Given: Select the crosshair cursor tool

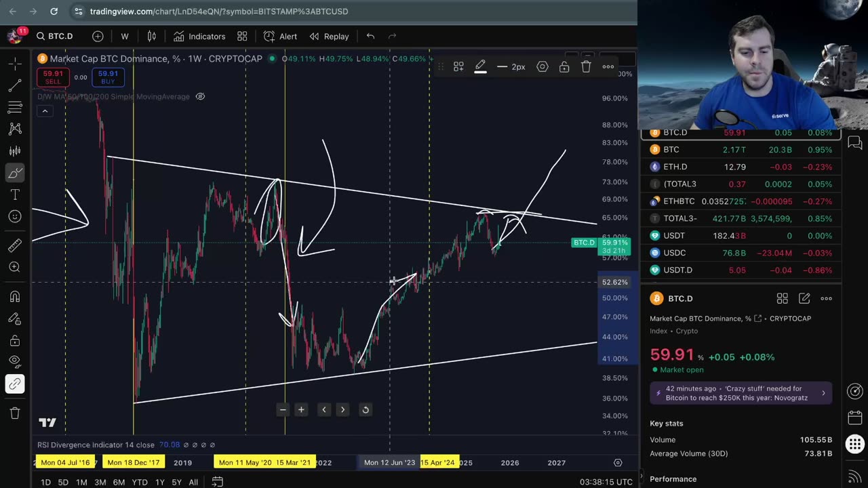Looking at the screenshot, I should (15, 64).
